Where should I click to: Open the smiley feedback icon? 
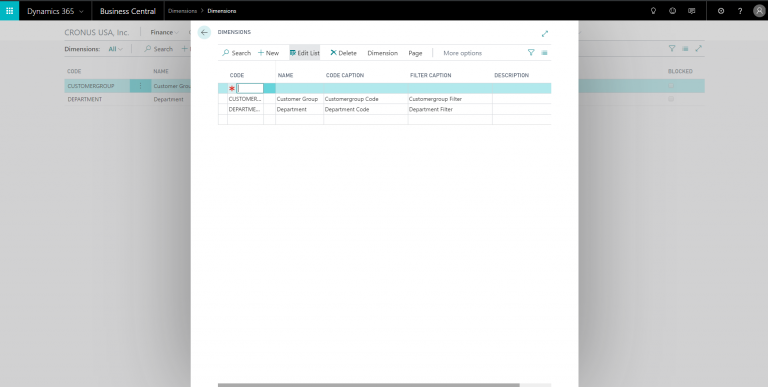672,11
